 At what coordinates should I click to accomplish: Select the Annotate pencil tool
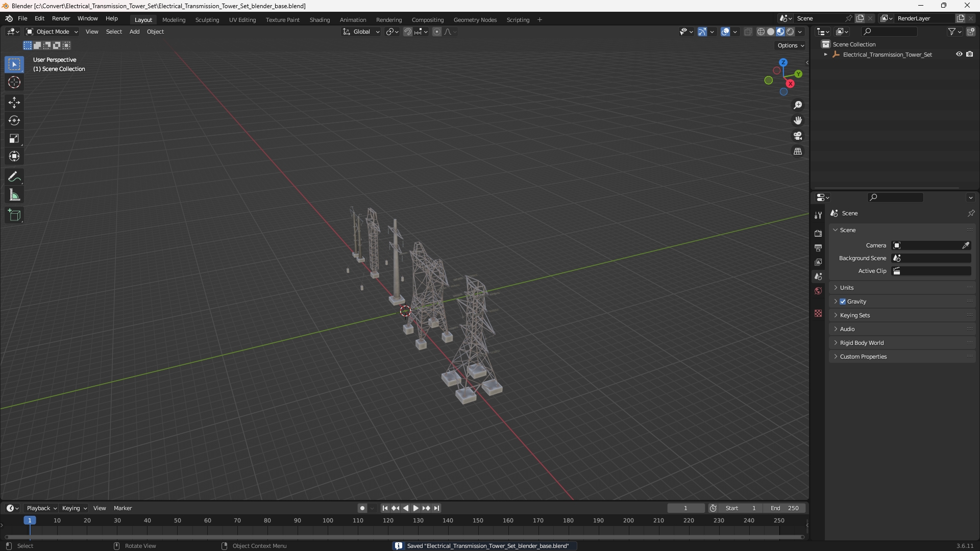click(14, 177)
